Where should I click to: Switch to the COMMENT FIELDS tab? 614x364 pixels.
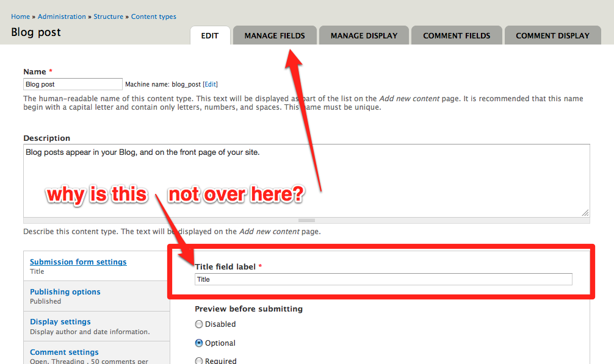pyautogui.click(x=456, y=35)
